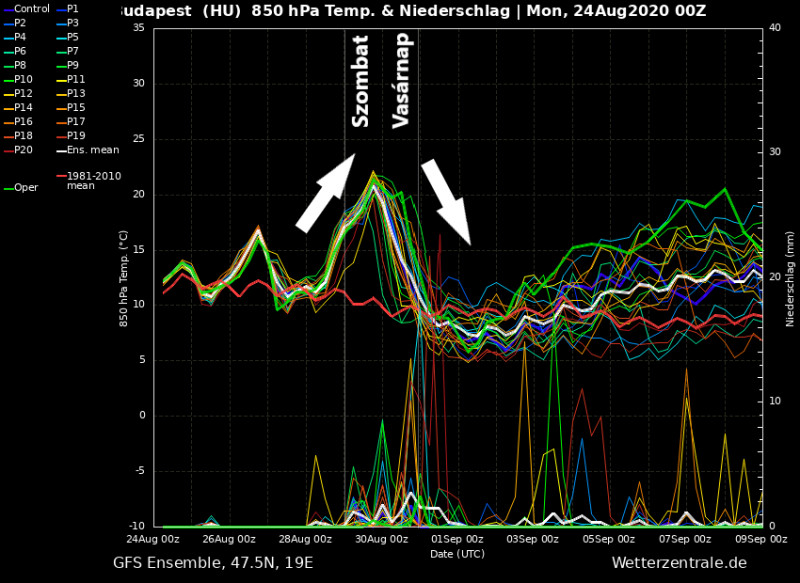
Task: Click the 09Sep 00z date tick label
Action: (761, 539)
